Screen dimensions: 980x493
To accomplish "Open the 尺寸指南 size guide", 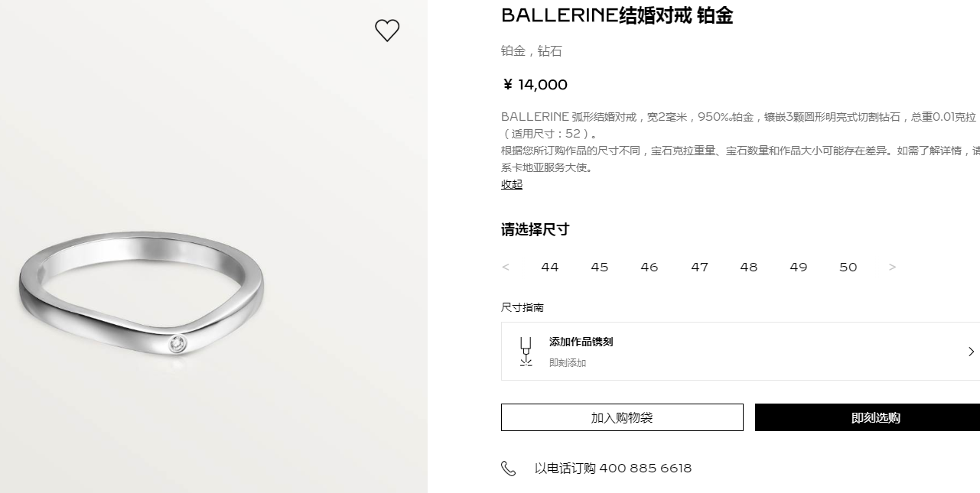I will [523, 307].
